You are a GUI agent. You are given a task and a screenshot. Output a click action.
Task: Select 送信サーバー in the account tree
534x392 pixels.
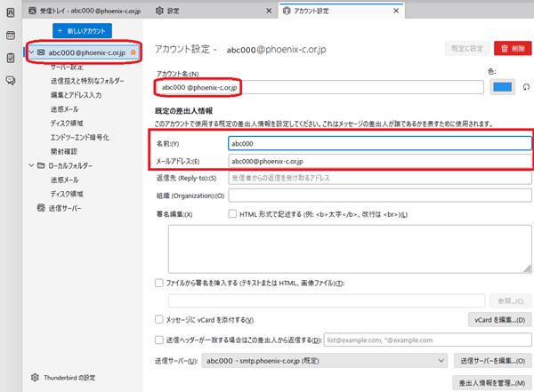(66, 207)
